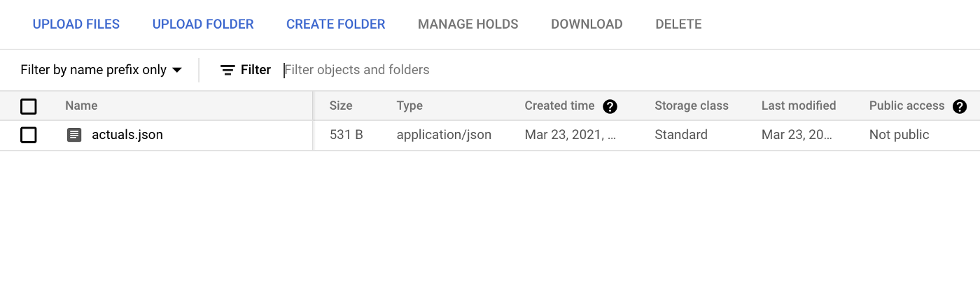
Task: Click CREATE FOLDER
Action: [336, 24]
